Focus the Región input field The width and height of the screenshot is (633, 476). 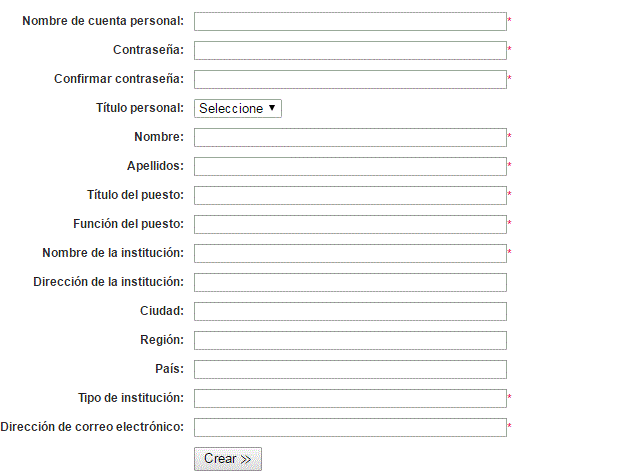[x=350, y=341]
